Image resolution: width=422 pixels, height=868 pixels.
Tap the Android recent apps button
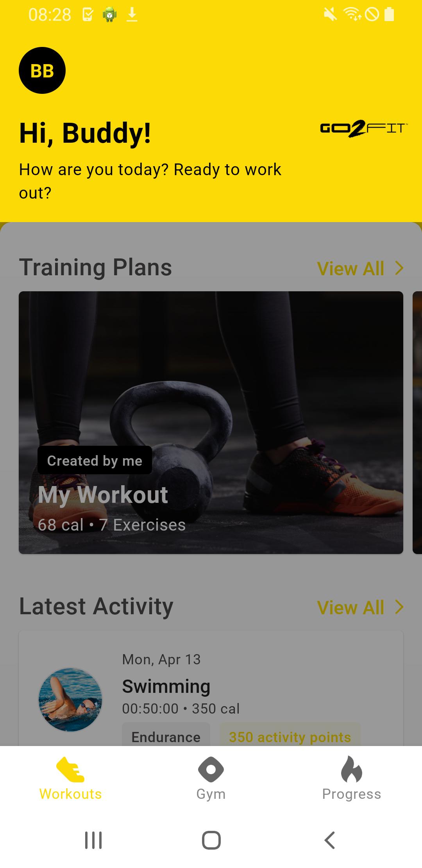pyautogui.click(x=93, y=840)
